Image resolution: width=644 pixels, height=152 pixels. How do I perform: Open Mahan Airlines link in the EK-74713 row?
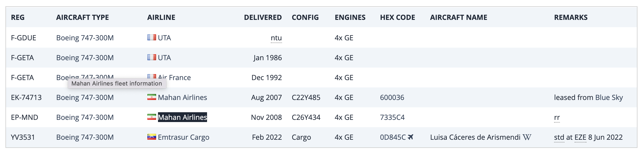click(182, 98)
